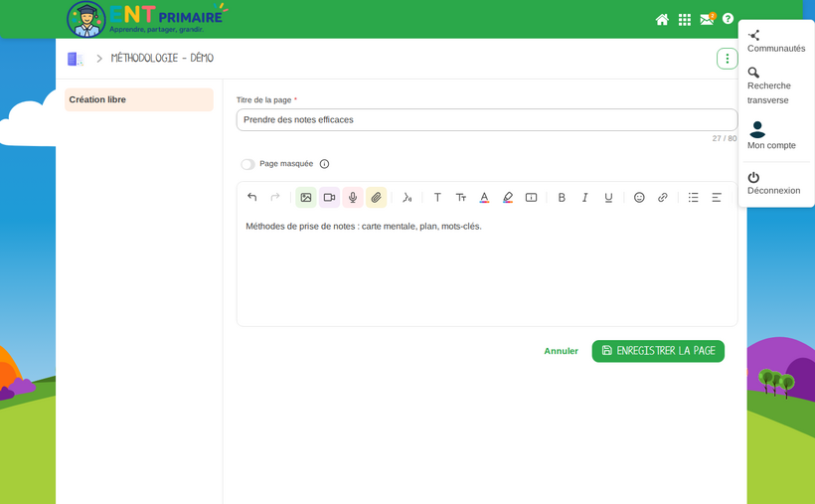Insert an image with the picture icon

tap(306, 197)
